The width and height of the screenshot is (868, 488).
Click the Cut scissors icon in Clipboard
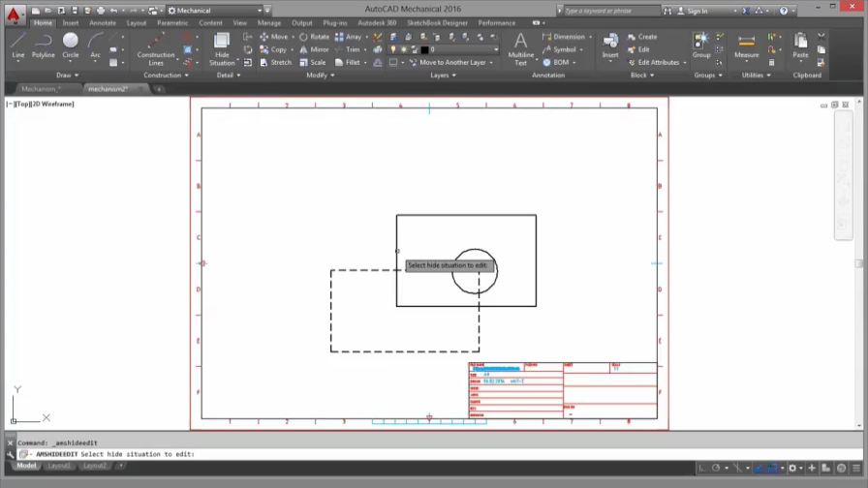(x=821, y=37)
